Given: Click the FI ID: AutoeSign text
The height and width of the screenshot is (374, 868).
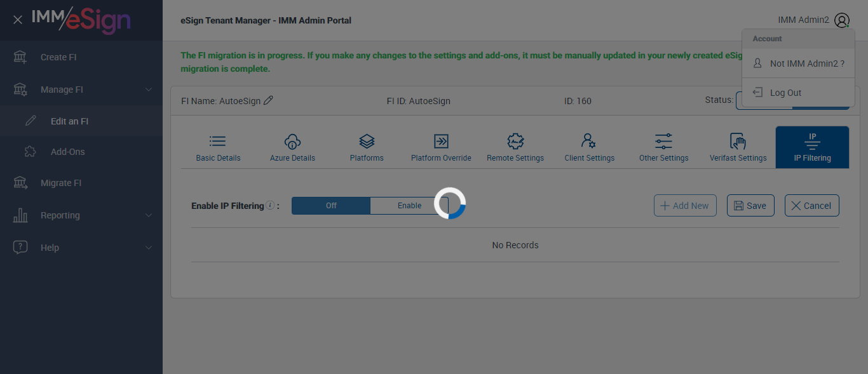Looking at the screenshot, I should [418, 101].
